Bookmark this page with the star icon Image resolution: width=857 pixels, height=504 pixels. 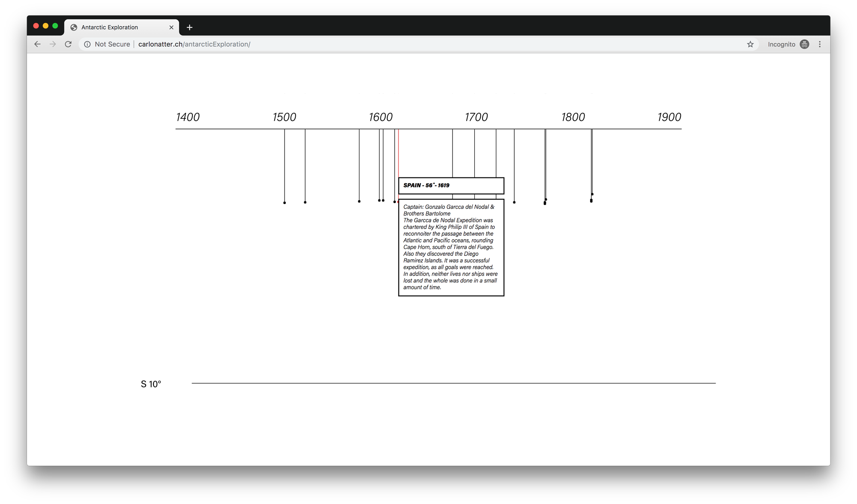point(750,44)
